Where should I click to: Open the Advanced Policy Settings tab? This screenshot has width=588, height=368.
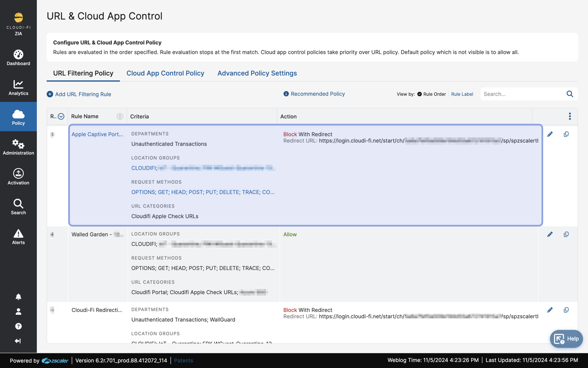pos(257,73)
